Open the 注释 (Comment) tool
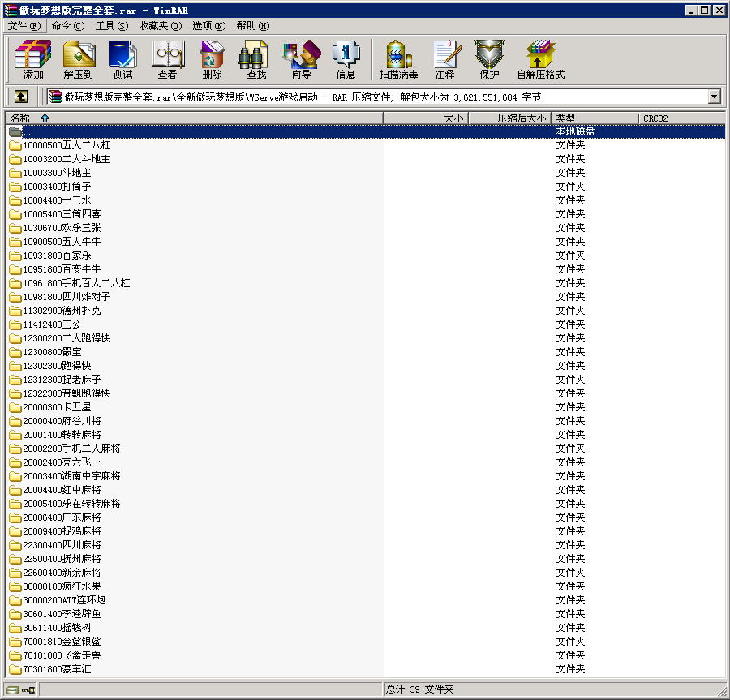The width and height of the screenshot is (730, 700). 444,59
